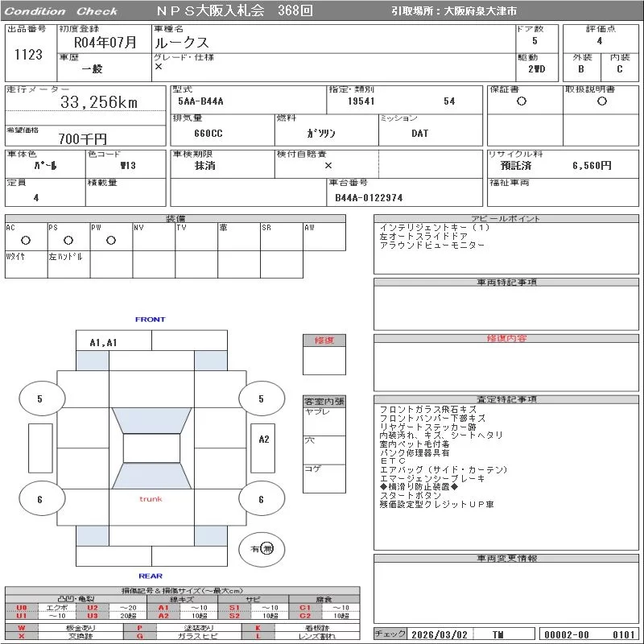Image resolution: width=644 pixels, height=644 pixels.
Task: Click the チェック label at the bottom
Action: (390, 634)
